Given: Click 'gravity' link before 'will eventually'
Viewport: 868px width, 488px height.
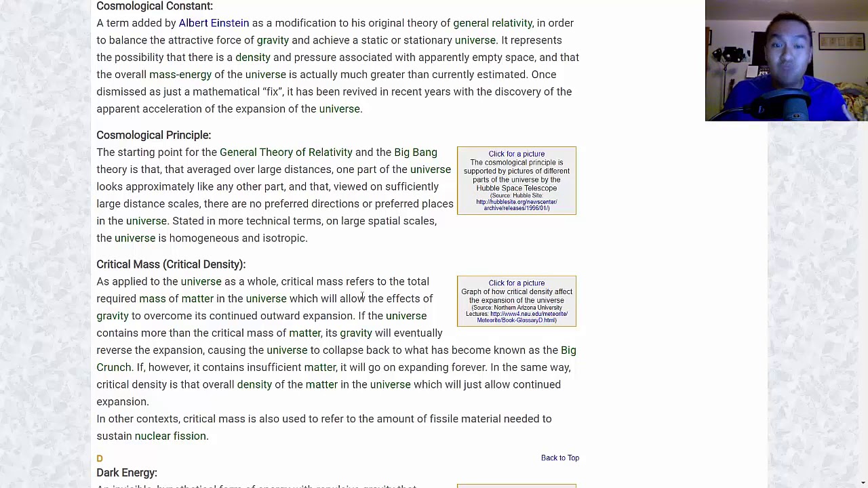Looking at the screenshot, I should [x=356, y=333].
